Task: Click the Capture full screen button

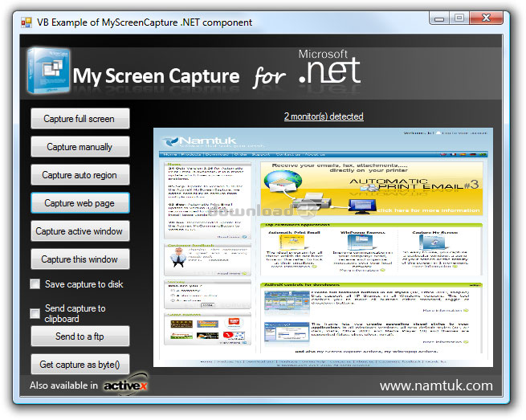Action: tap(80, 119)
